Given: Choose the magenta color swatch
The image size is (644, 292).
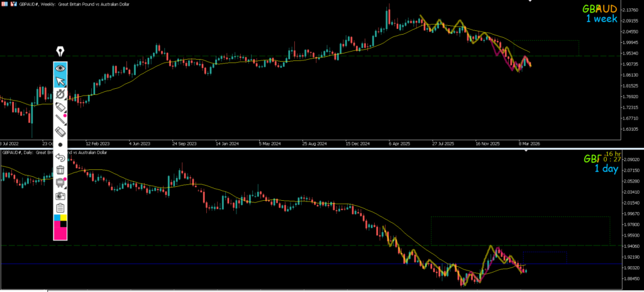Looking at the screenshot, I should point(60,233).
